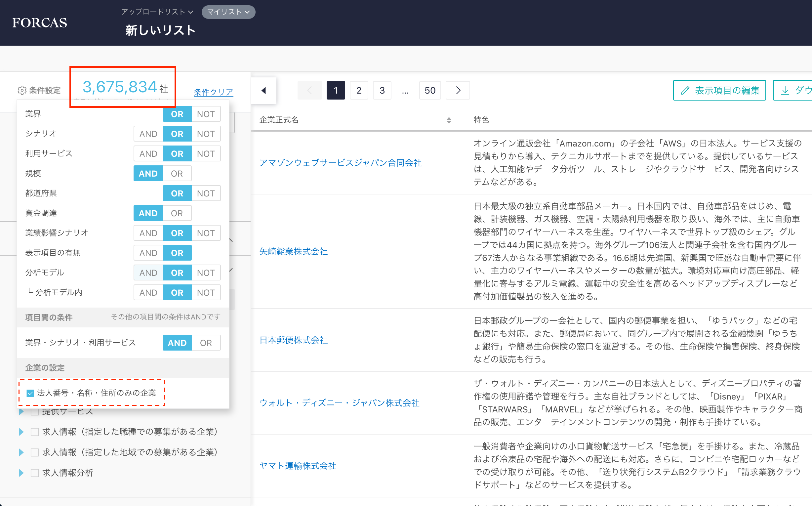Collapse the side panel with the left triangle
This screenshot has width=812, height=506.
click(x=264, y=90)
